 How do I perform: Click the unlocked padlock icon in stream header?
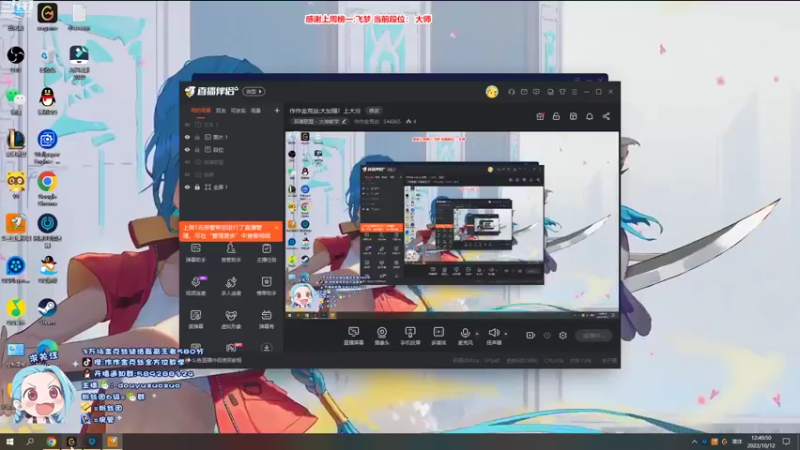[x=556, y=116]
